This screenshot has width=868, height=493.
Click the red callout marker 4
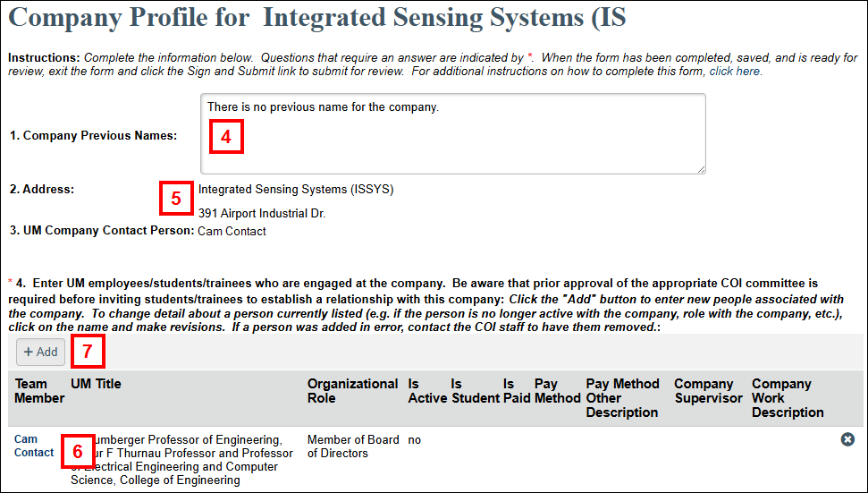(x=226, y=136)
